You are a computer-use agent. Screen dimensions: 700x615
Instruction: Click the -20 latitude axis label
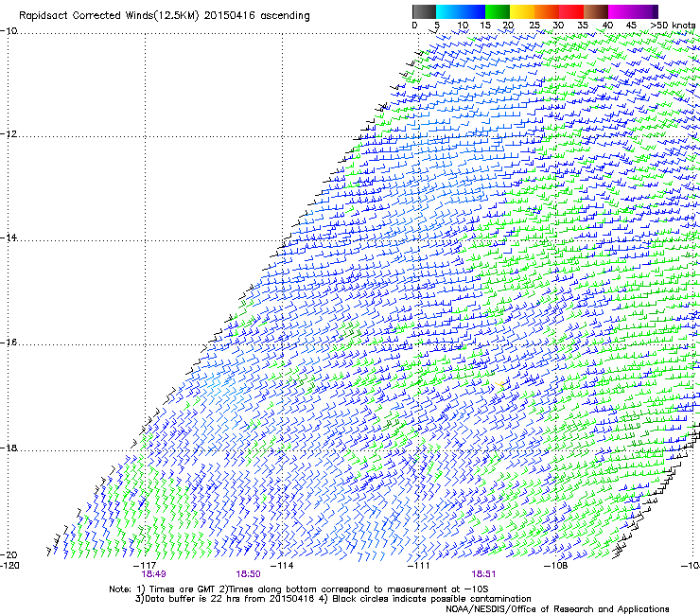(9, 555)
